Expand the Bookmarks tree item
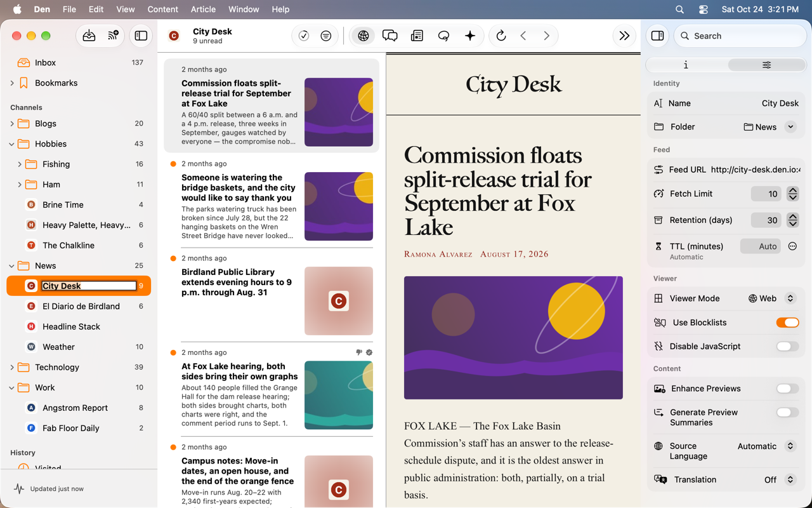 12,83
